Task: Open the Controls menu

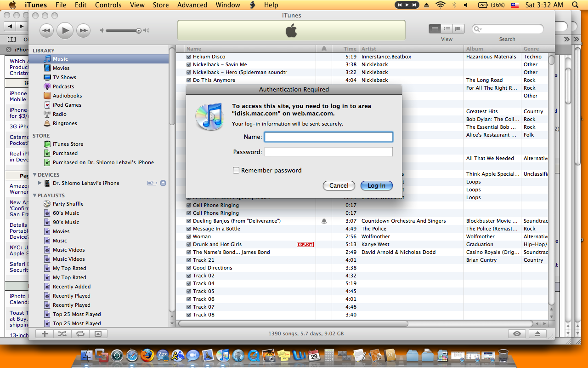Action: (x=108, y=5)
